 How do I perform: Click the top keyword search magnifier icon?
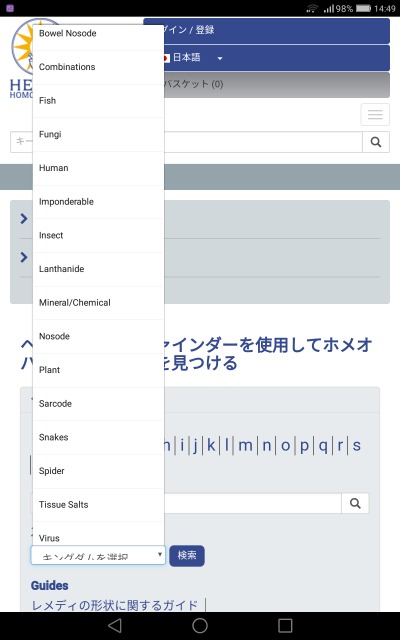click(376, 142)
